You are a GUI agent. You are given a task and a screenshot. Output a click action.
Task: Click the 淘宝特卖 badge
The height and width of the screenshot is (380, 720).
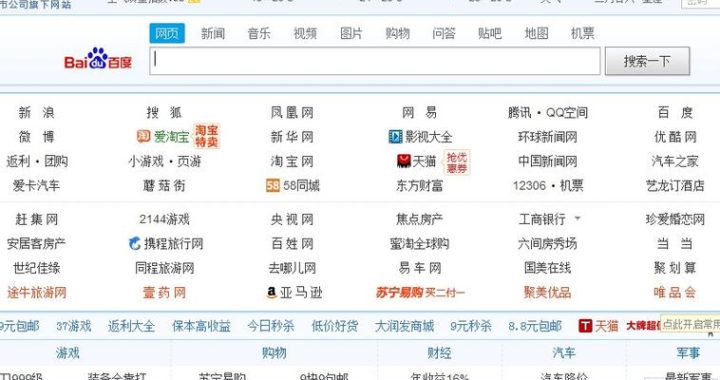(206, 136)
